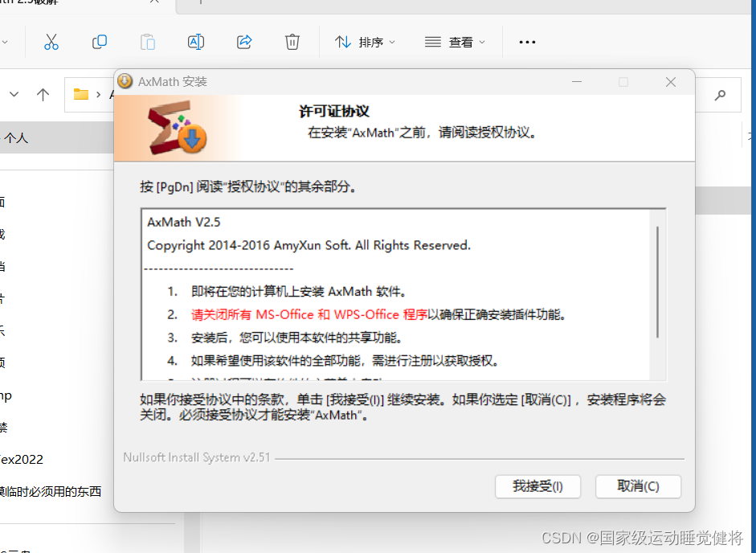756x553 pixels.
Task: Open the ... see more menu
Action: [x=526, y=42]
